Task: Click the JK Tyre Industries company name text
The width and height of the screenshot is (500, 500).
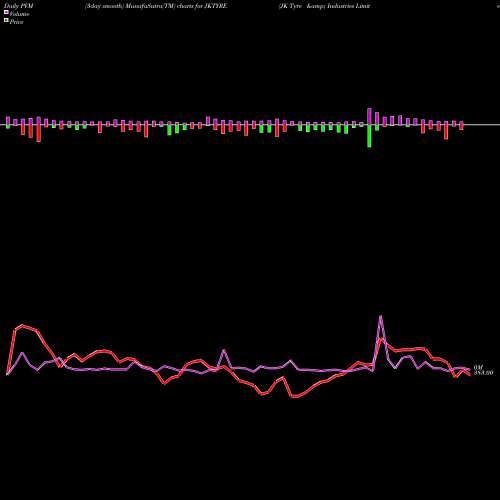Action: [x=324, y=6]
